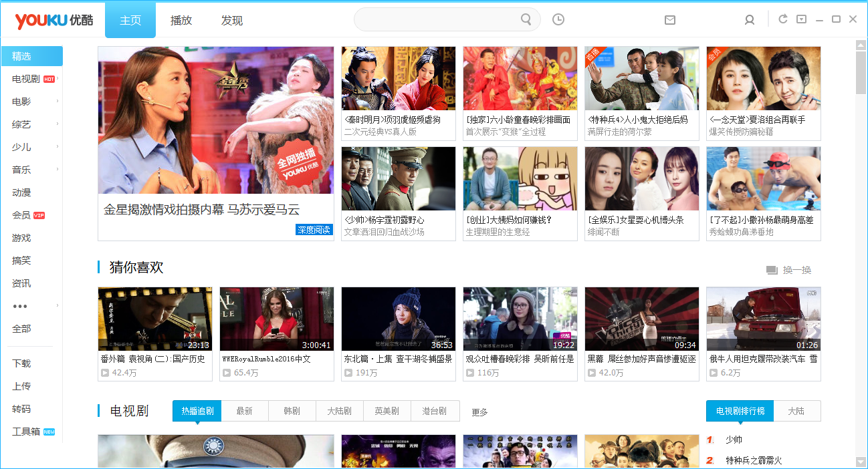This screenshot has height=469, width=868.
Task: Click the refresh icon in title bar
Action: pos(783,19)
